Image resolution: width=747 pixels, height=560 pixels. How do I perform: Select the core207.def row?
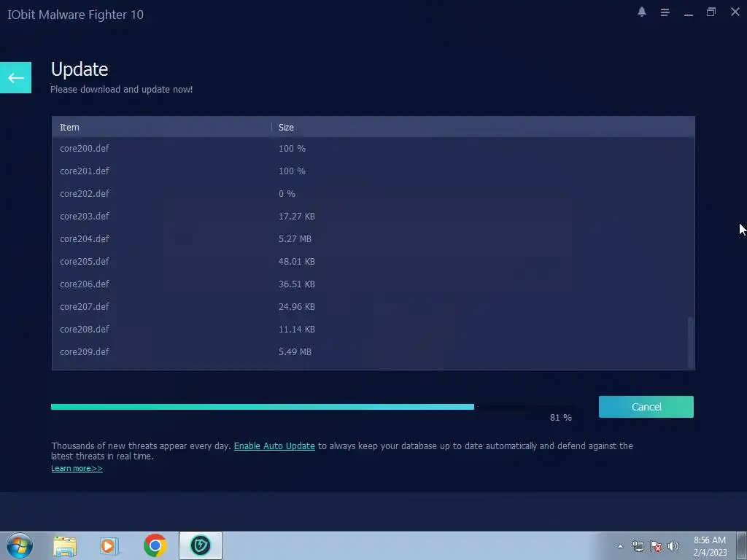[x=373, y=307]
